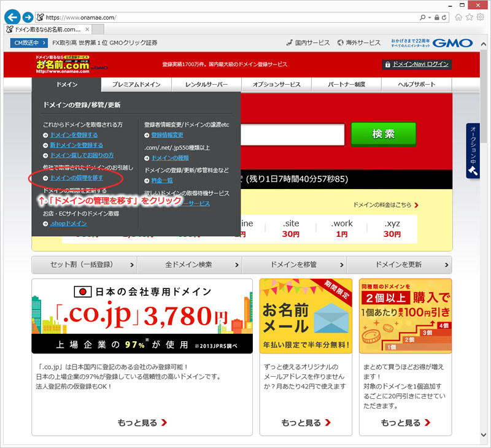Viewport: 491px width, 448px height.
Task: Click ドメインを更新 button
Action: pos(400,265)
